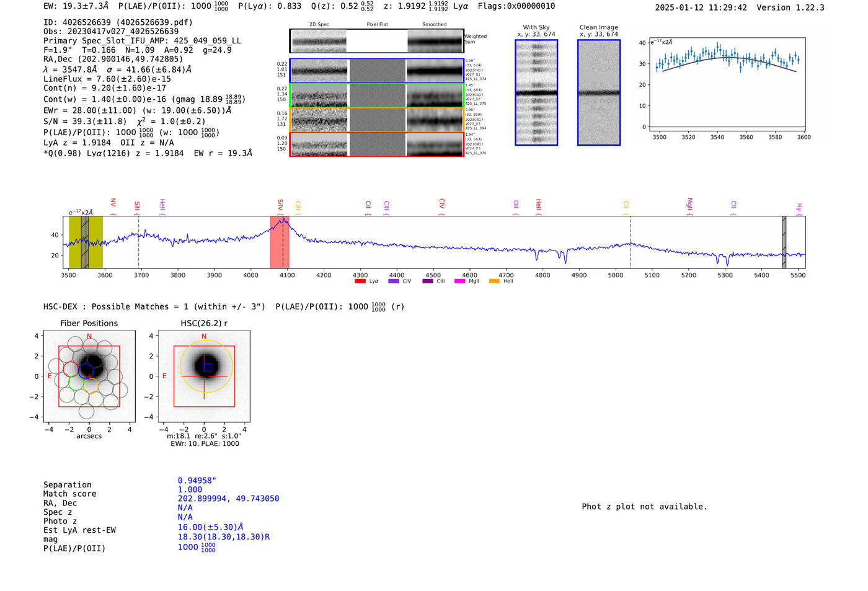868x591 pixels.
Task: Click the red N label in Fiber Positions
Action: click(x=89, y=337)
